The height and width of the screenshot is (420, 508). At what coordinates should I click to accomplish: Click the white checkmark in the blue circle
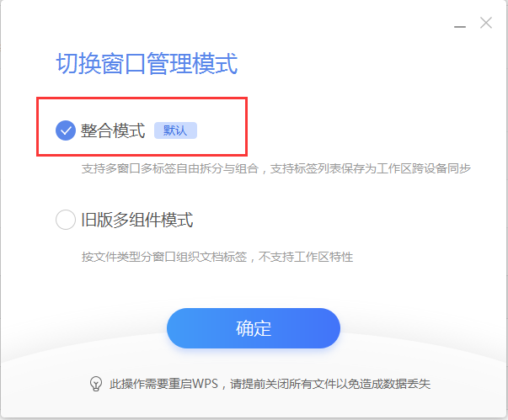pos(66,130)
